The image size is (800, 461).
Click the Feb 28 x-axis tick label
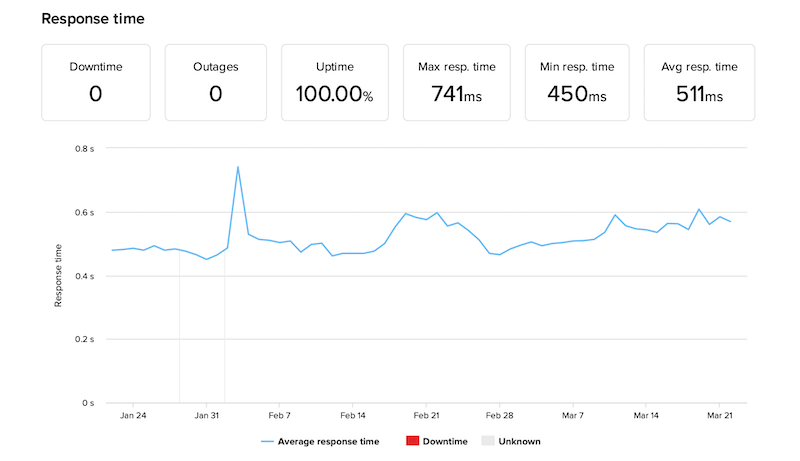[500, 415]
